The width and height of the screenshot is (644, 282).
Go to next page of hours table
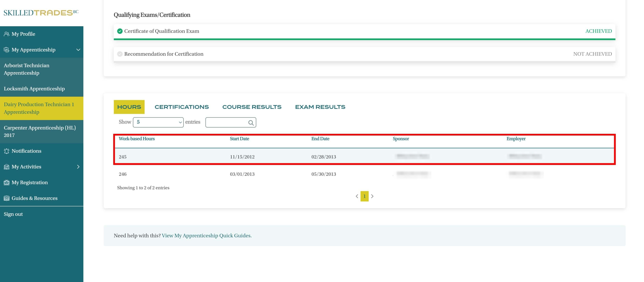372,196
